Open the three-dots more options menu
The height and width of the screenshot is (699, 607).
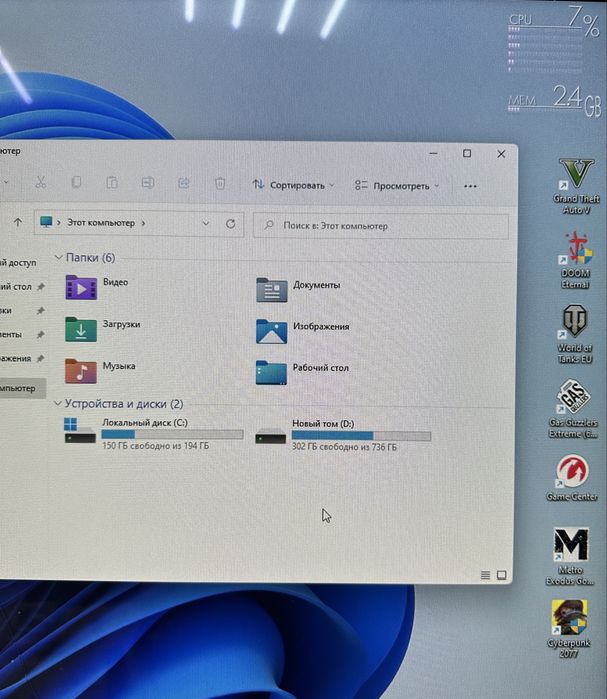470,186
